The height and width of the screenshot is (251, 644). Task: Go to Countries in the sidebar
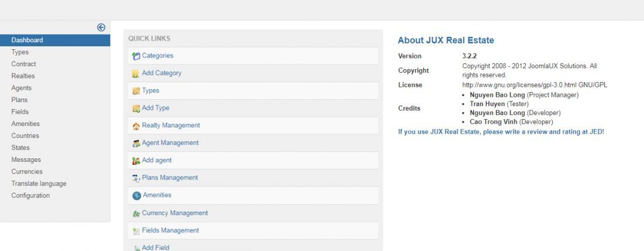point(25,135)
